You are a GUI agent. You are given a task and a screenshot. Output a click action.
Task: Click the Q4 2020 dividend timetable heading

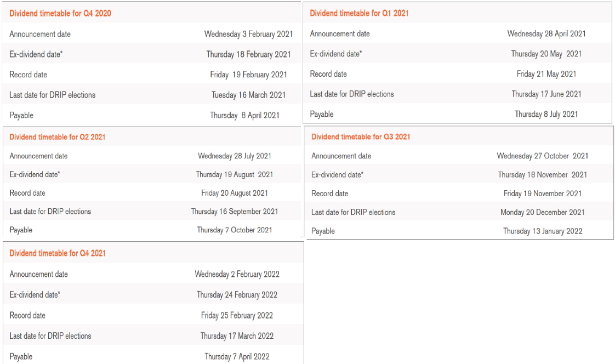[60, 13]
